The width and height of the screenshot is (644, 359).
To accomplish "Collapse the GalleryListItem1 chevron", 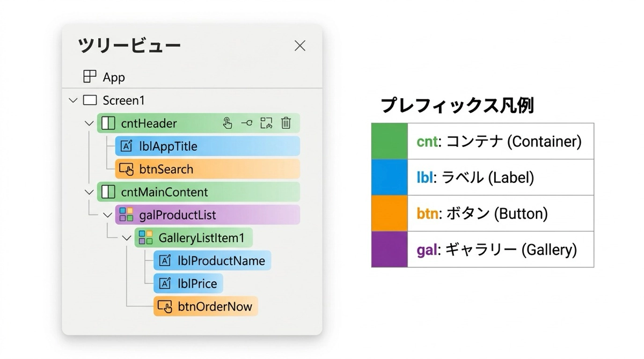I will coord(127,238).
